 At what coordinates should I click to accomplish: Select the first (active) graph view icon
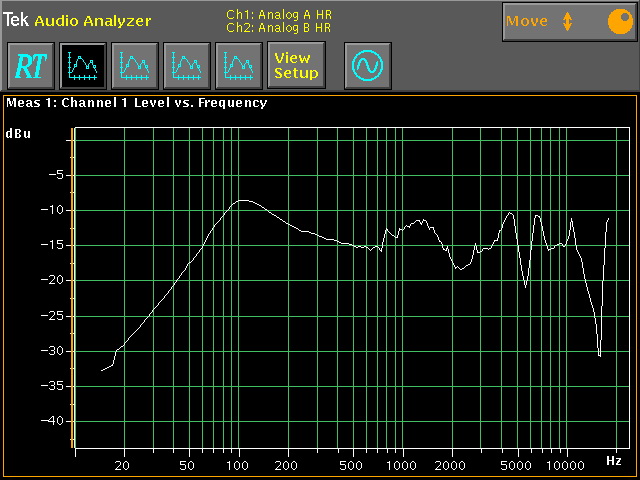[83, 66]
